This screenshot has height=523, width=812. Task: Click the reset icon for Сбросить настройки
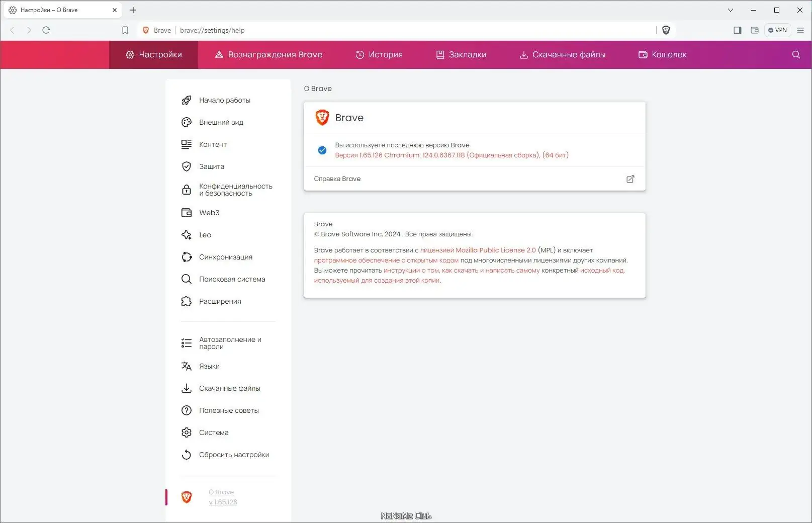click(187, 455)
